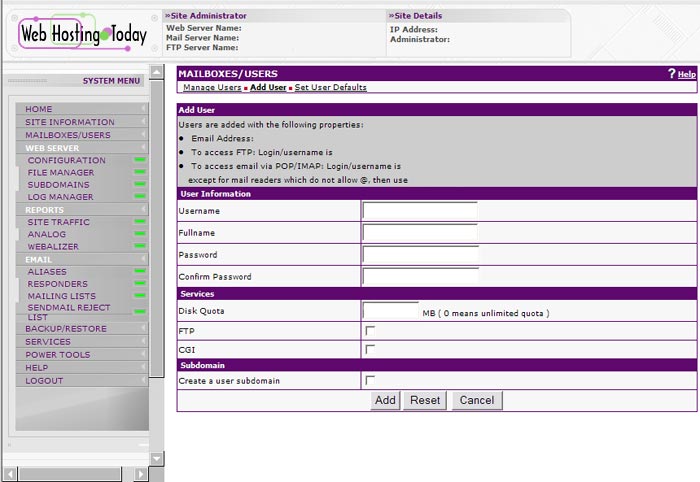Click the Web Hosting Today logo
Screen dimensions: 700x482
pyautogui.click(x=82, y=34)
